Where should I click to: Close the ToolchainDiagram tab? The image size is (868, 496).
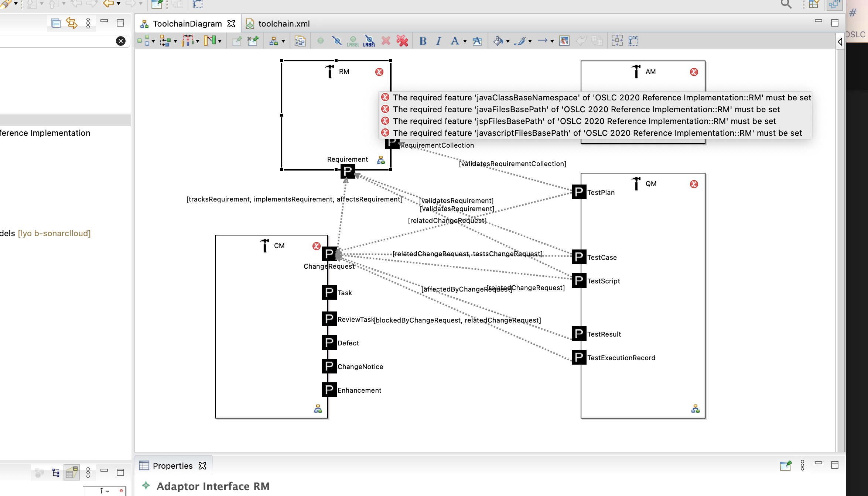[x=231, y=24]
